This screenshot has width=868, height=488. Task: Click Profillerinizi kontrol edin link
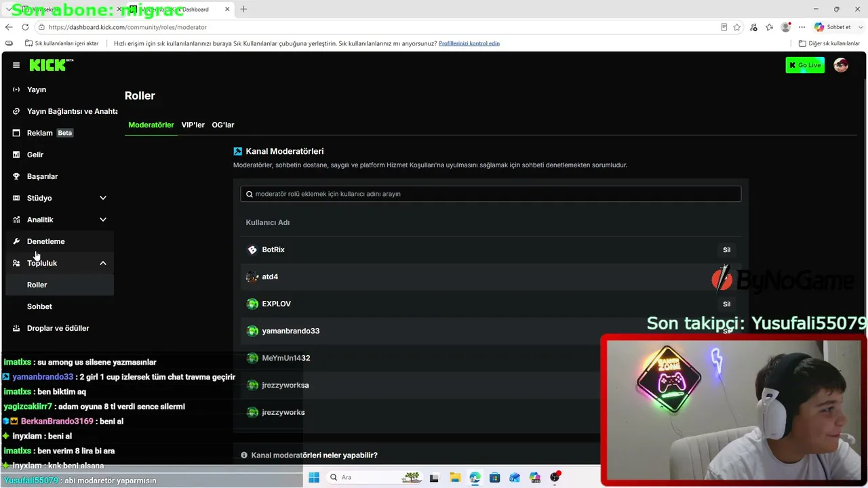tap(469, 43)
